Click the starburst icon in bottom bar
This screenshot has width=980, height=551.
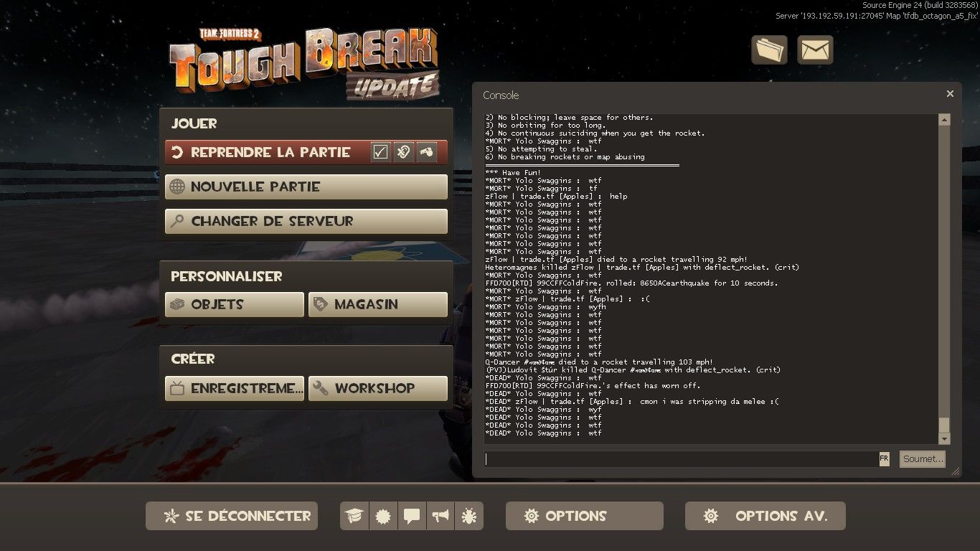coord(383,516)
